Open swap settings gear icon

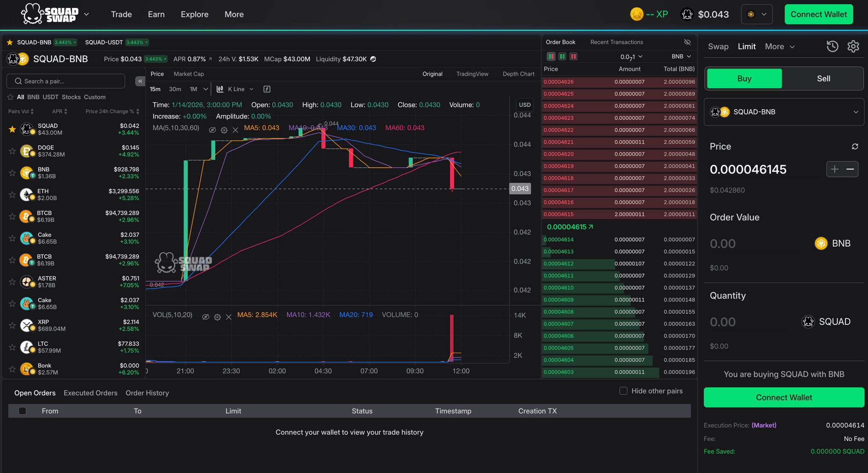pyautogui.click(x=853, y=47)
